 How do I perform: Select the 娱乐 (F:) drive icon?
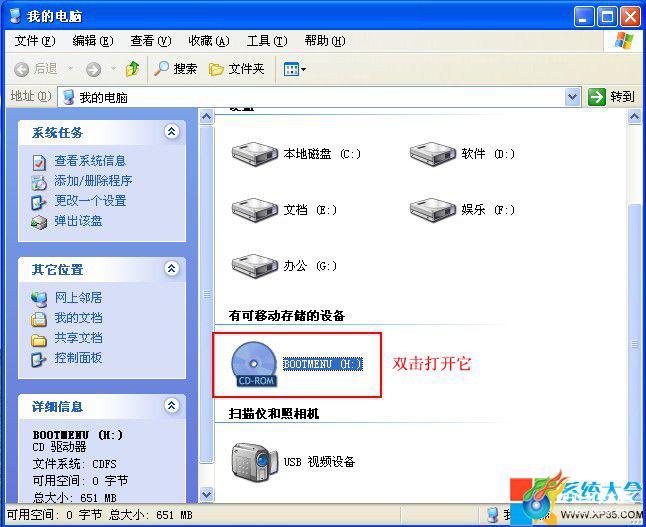[433, 210]
